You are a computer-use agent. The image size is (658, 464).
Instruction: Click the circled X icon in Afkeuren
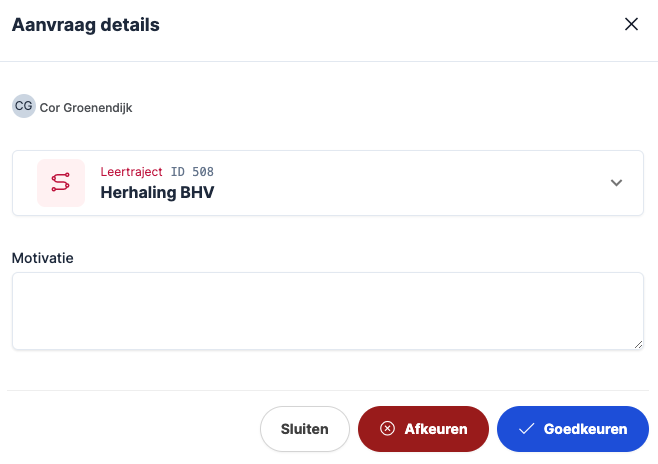pos(387,429)
